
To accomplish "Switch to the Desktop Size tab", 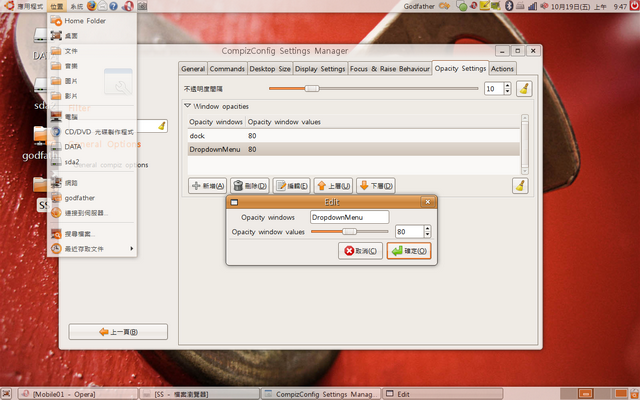I will (x=270, y=69).
